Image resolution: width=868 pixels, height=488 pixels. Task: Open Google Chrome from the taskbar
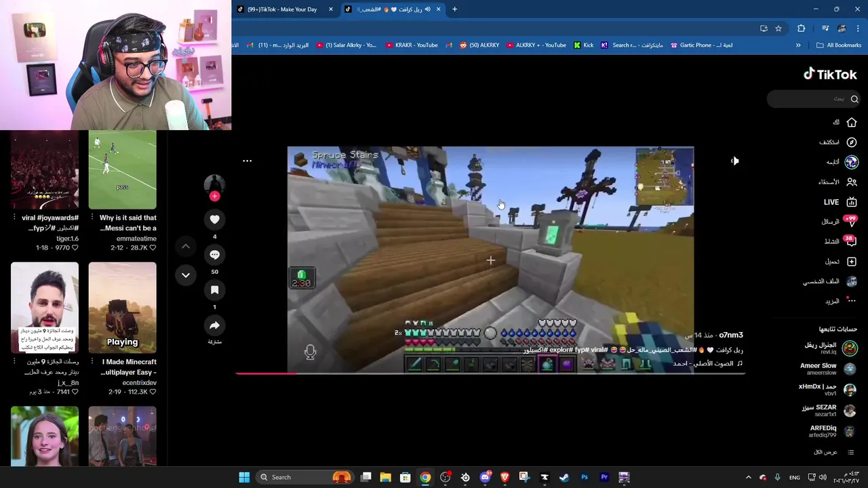coord(425,477)
